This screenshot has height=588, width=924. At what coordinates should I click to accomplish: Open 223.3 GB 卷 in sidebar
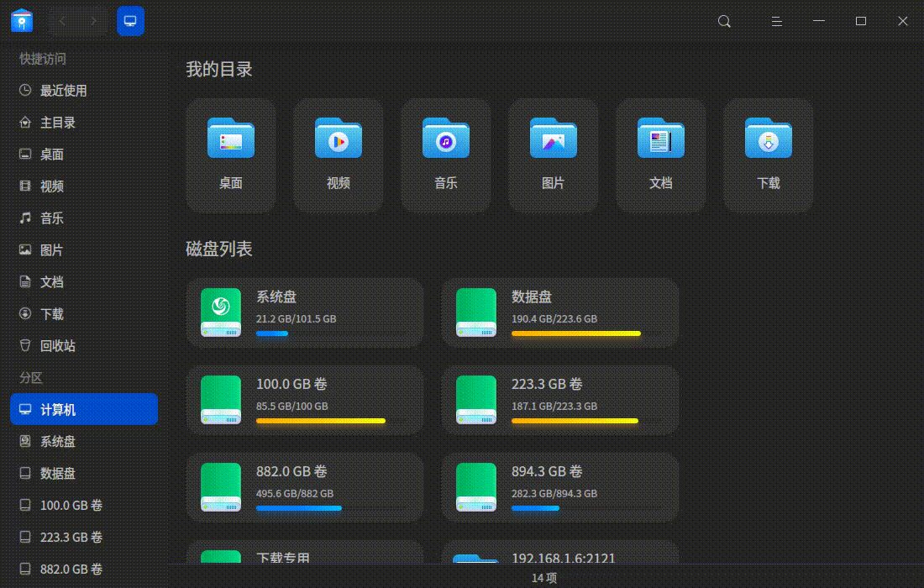[x=84, y=537]
